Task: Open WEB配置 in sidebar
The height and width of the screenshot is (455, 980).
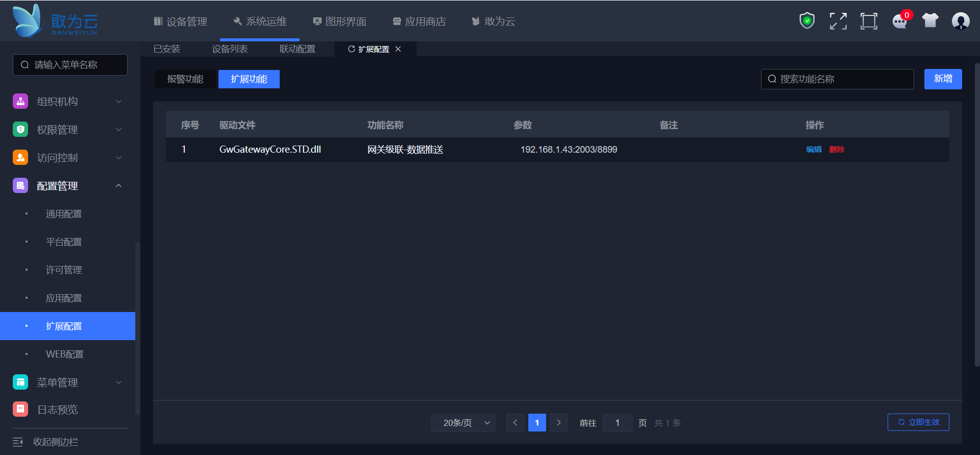Action: tap(64, 354)
